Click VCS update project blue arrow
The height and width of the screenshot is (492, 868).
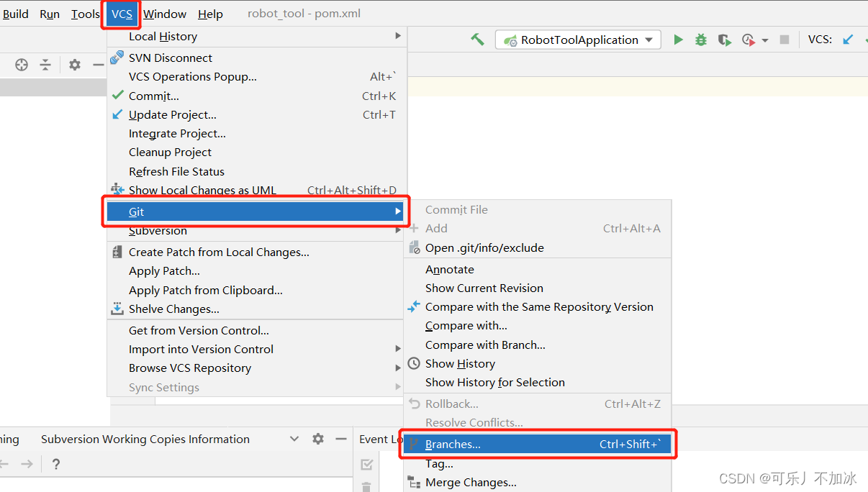(x=848, y=40)
